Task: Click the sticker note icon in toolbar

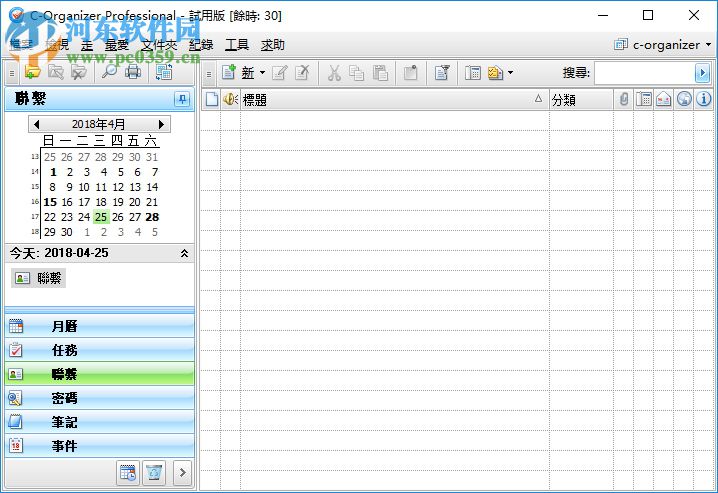Action: (410, 72)
